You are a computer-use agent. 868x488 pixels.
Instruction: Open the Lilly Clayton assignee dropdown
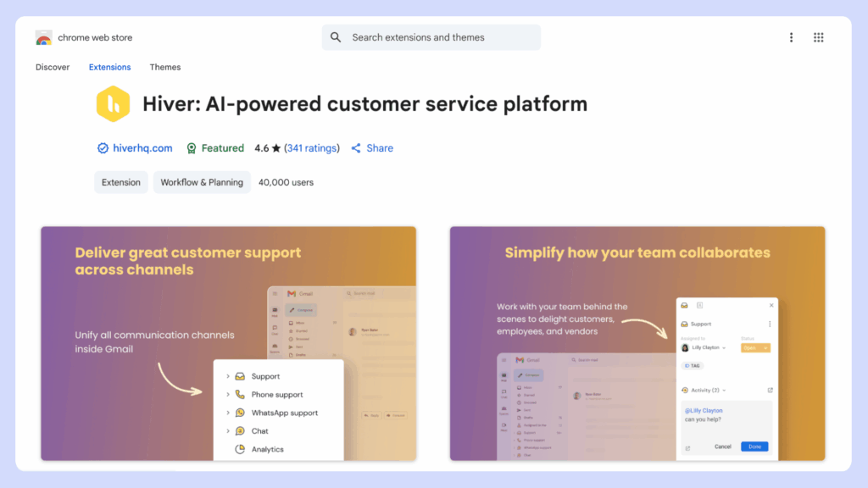tap(704, 347)
